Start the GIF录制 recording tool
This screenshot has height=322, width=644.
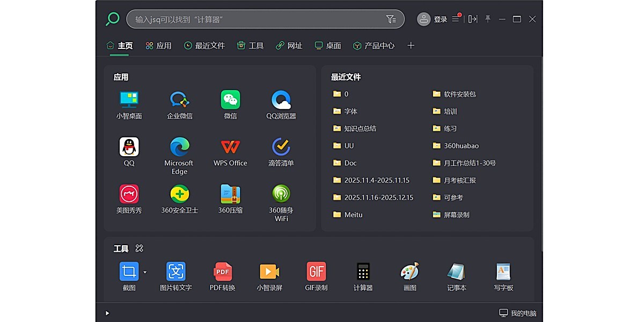pos(316,272)
